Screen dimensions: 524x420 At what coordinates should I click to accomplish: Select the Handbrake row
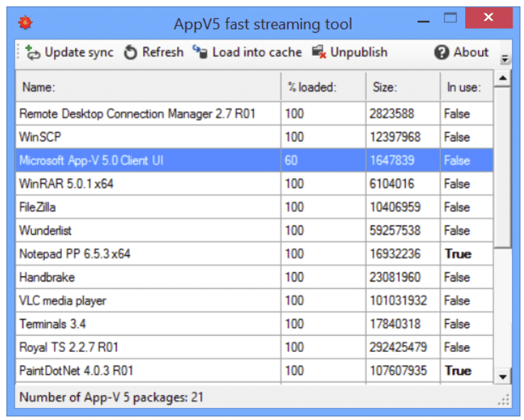pyautogui.click(x=255, y=278)
